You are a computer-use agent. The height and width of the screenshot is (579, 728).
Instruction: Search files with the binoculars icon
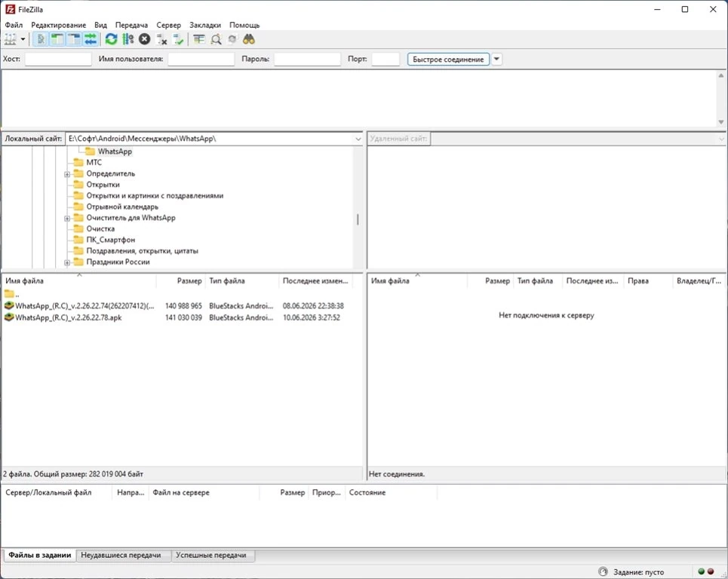click(x=249, y=39)
